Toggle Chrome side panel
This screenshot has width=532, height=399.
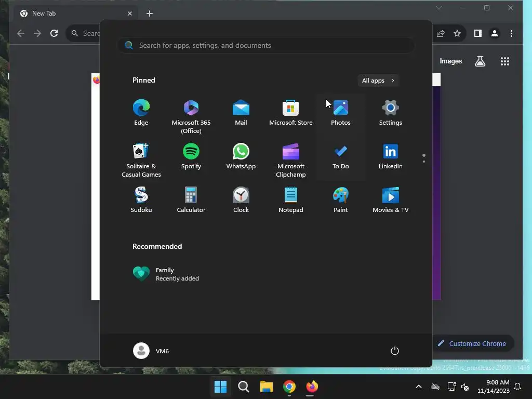(478, 33)
